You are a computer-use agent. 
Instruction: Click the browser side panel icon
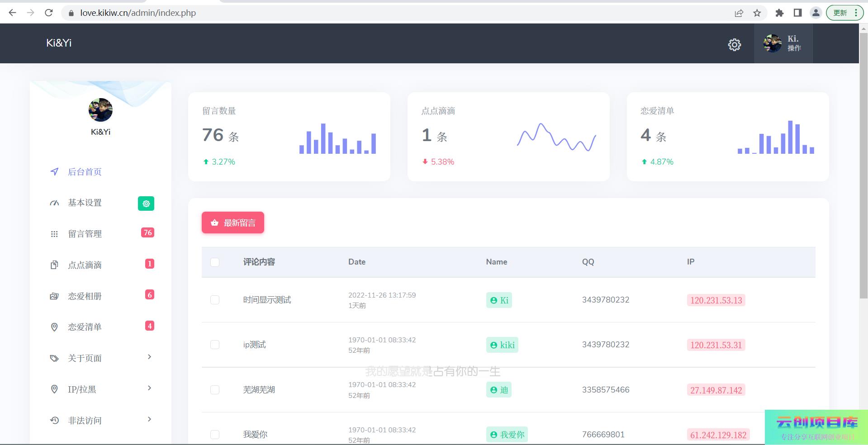[x=797, y=13]
